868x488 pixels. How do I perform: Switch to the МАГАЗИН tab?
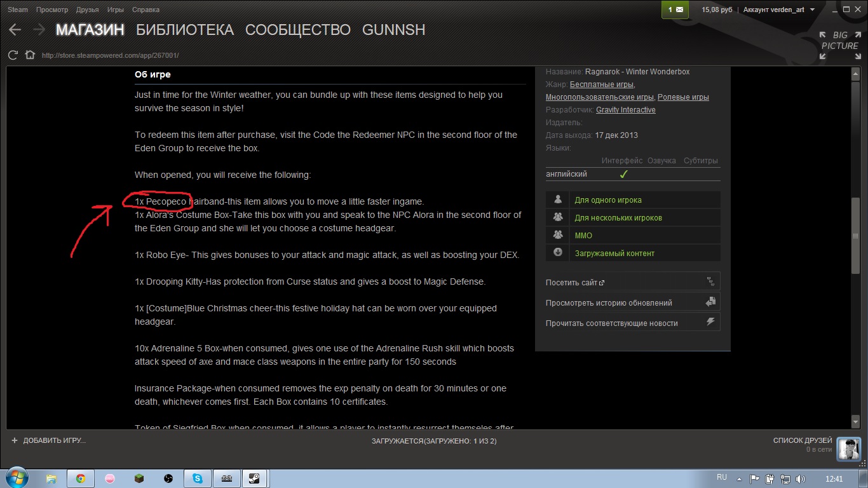(90, 30)
